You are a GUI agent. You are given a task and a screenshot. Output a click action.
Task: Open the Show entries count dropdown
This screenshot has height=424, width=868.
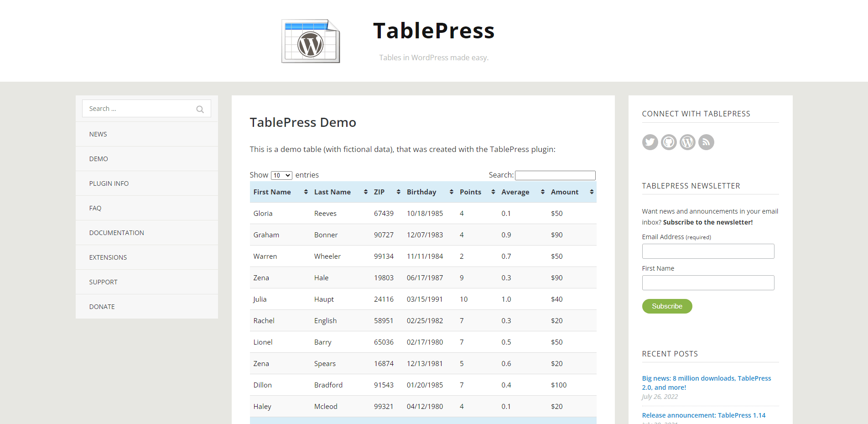(281, 175)
